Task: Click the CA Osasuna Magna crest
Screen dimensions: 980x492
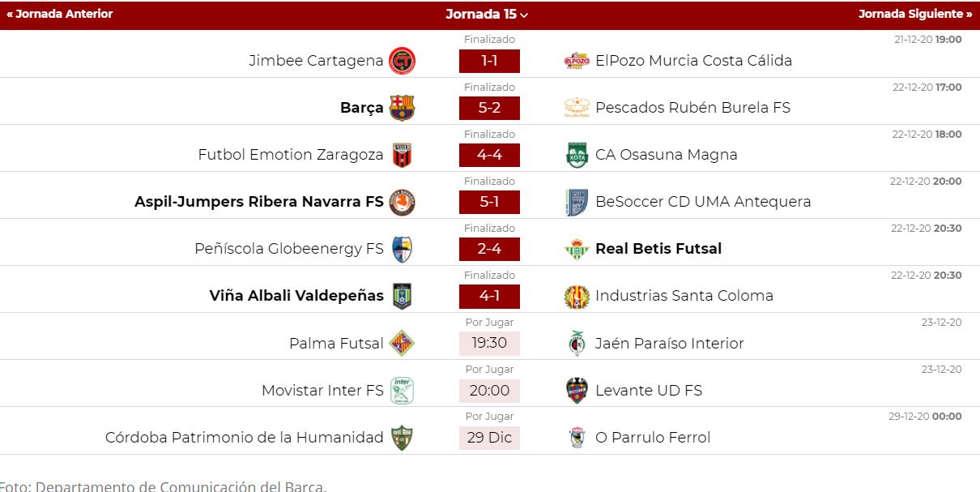Action: 577,155
